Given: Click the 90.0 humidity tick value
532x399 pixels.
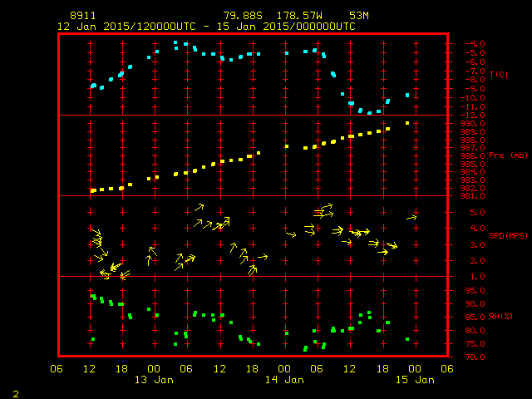Looking at the screenshot, I should coord(475,304).
